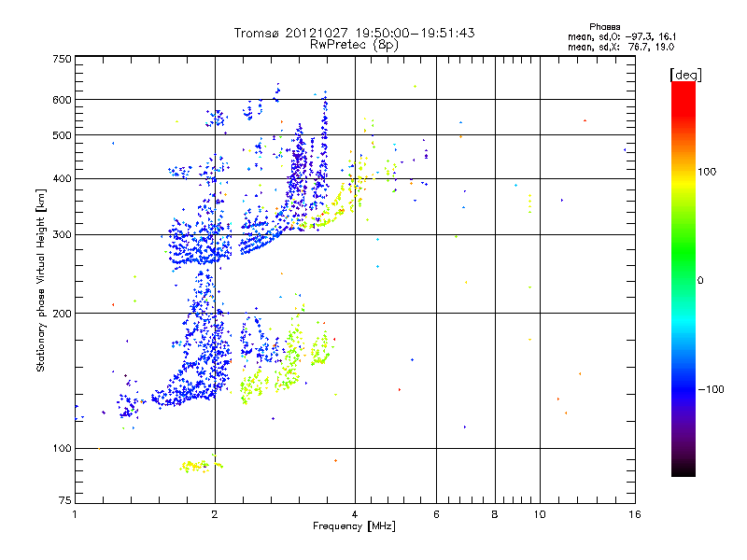747x560 pixels.
Task: Click the colorbar tick label '-100'
Action: click(x=711, y=389)
